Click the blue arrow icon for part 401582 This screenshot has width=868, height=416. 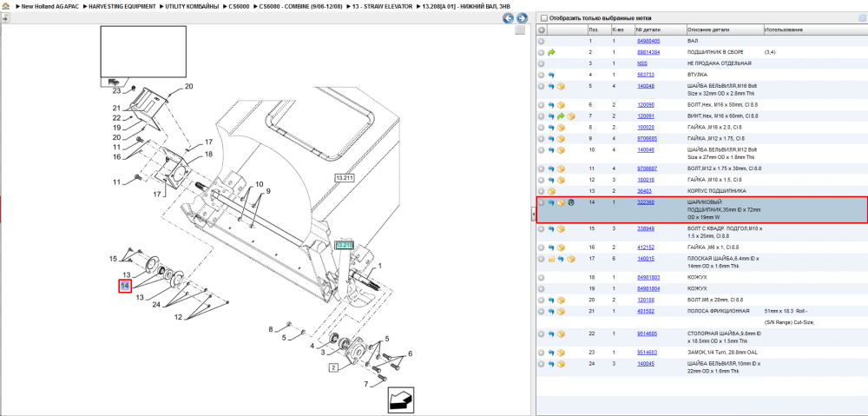[x=551, y=311]
